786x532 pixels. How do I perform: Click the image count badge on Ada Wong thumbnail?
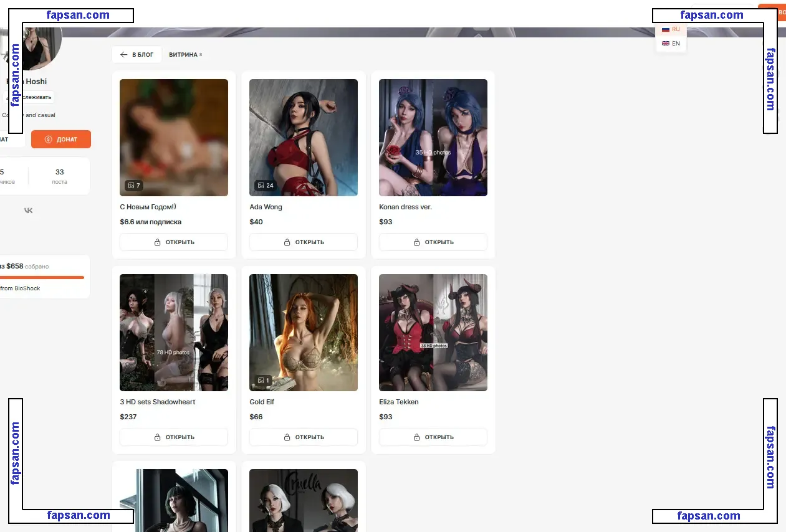click(x=264, y=185)
